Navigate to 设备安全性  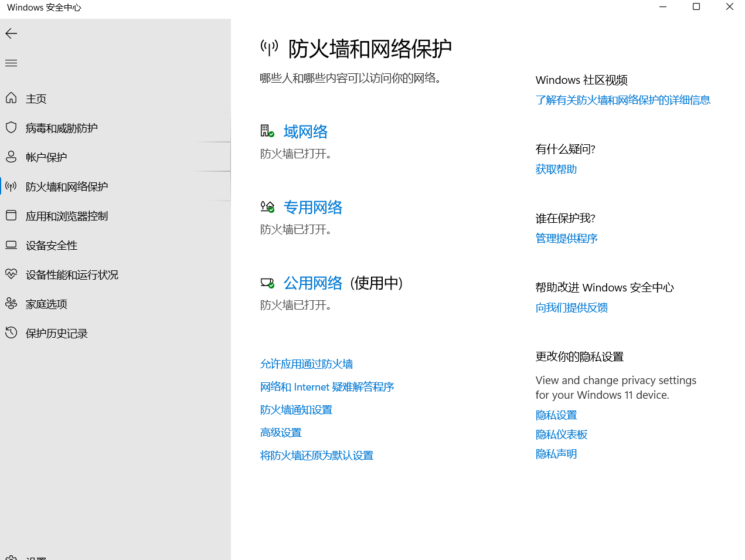[115, 245]
